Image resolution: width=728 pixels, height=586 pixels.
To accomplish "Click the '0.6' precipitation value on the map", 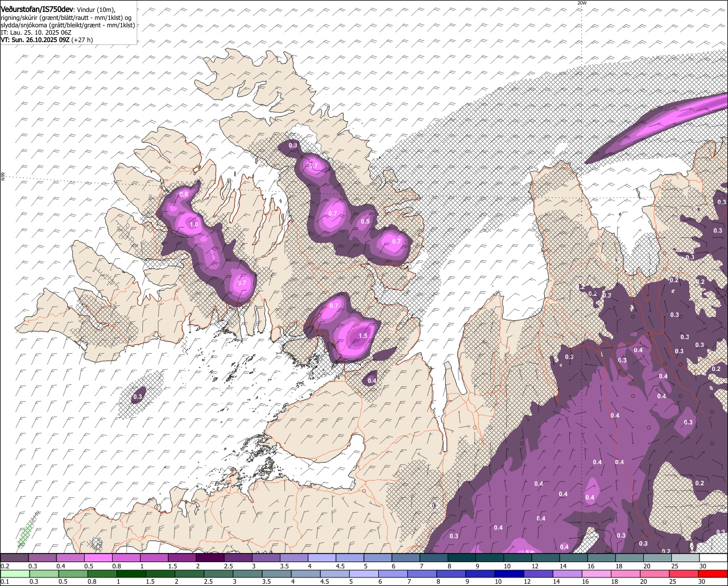I will coord(184,195).
